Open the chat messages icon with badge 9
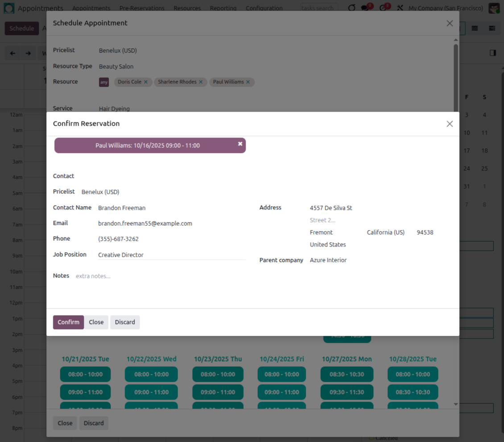This screenshot has width=504, height=442. pyautogui.click(x=365, y=8)
